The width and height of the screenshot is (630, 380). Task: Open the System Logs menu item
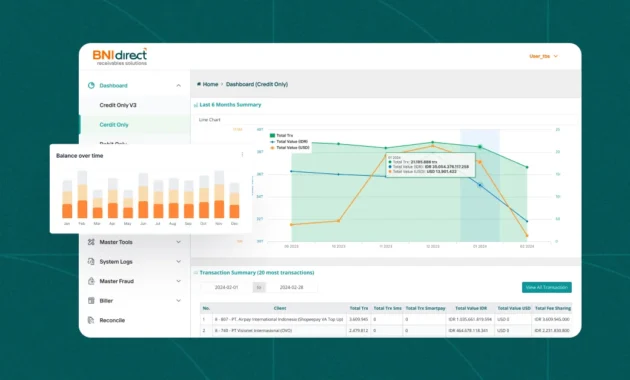click(116, 262)
